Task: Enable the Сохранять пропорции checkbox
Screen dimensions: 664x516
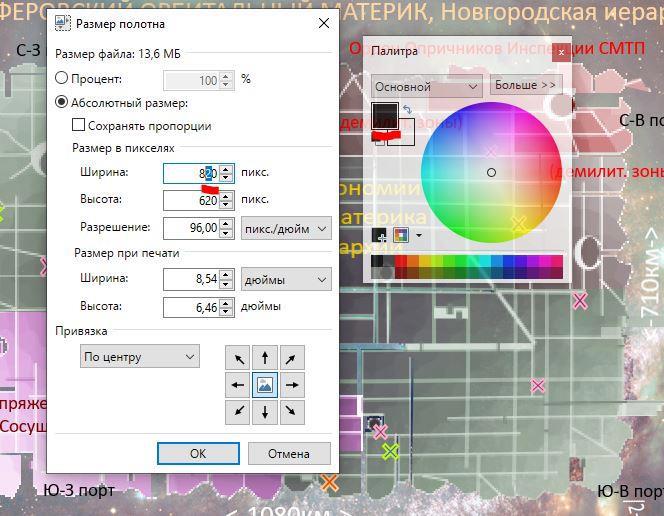Action: click(79, 126)
